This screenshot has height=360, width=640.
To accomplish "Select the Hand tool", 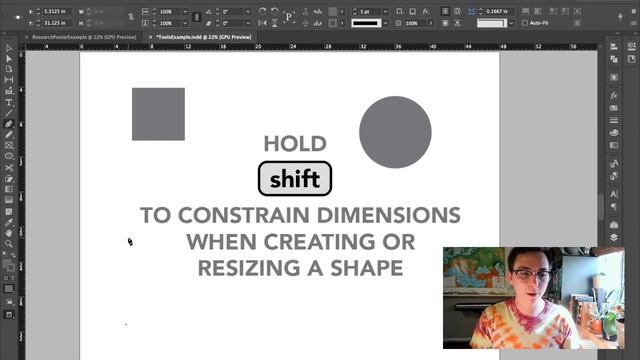I will 9,233.
